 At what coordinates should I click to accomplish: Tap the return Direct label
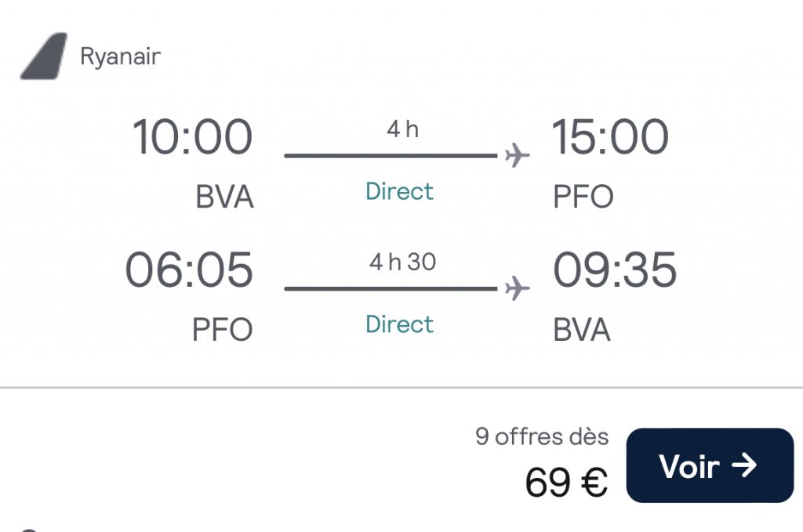coord(399,324)
